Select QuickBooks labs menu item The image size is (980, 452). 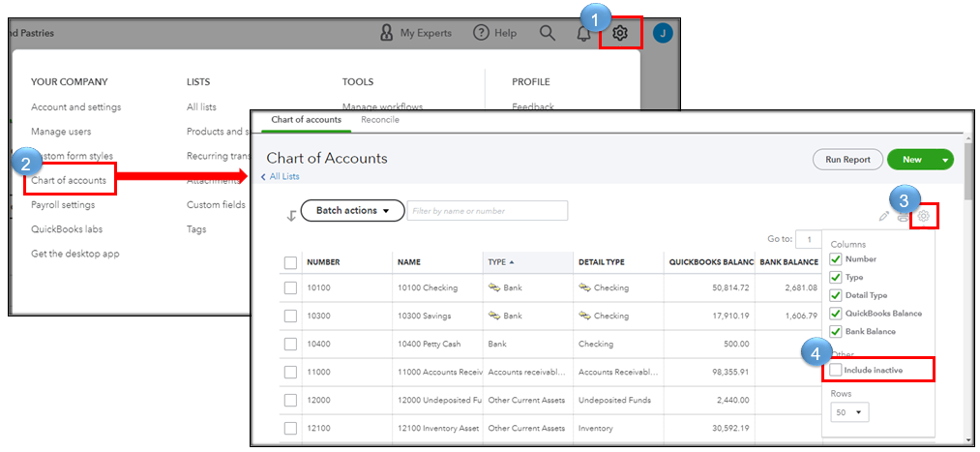[67, 228]
